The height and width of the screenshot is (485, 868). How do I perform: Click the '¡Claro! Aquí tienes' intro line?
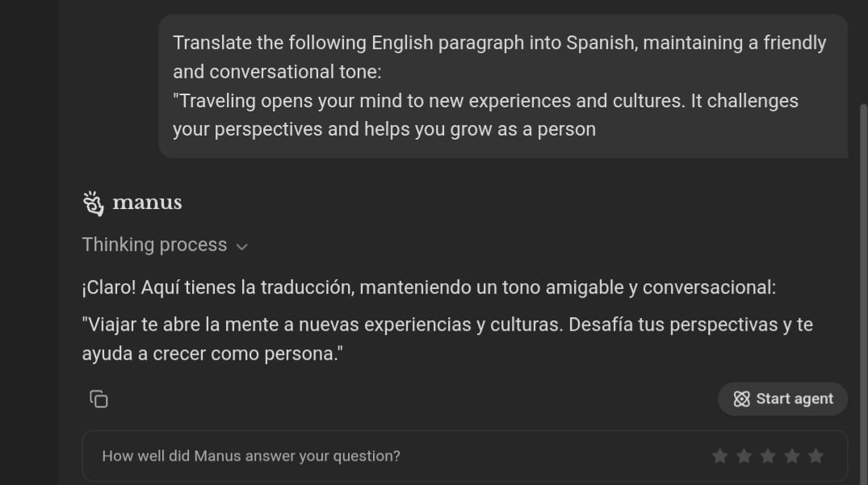click(429, 287)
